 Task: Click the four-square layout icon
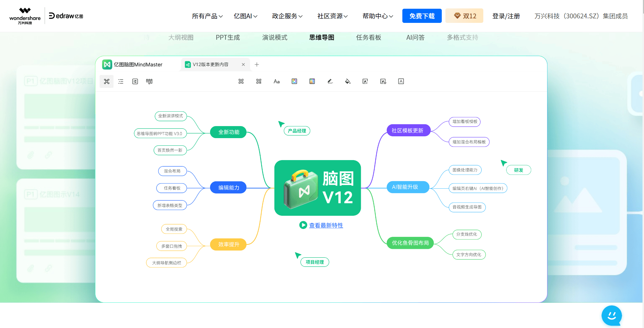click(241, 82)
